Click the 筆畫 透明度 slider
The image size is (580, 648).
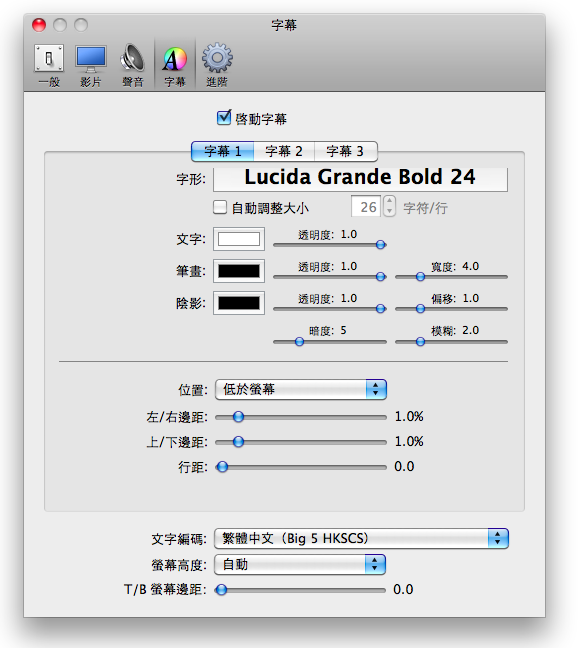[329, 276]
